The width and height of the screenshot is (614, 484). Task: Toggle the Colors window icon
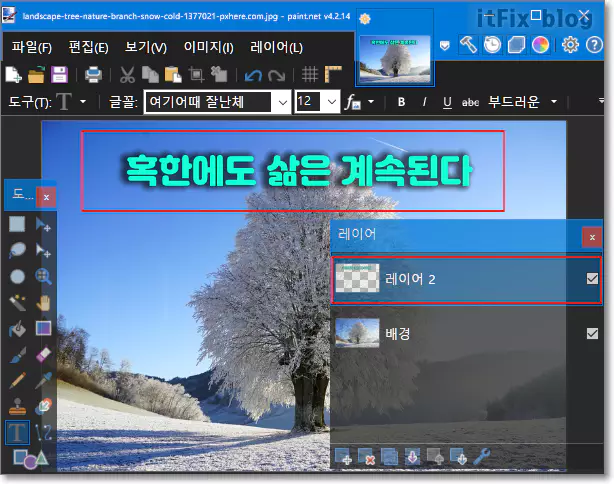tap(540, 45)
